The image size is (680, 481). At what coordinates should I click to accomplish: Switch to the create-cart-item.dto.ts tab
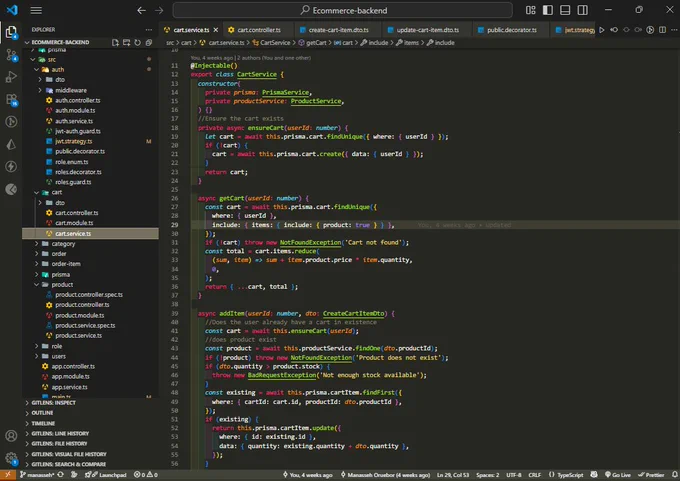338,30
